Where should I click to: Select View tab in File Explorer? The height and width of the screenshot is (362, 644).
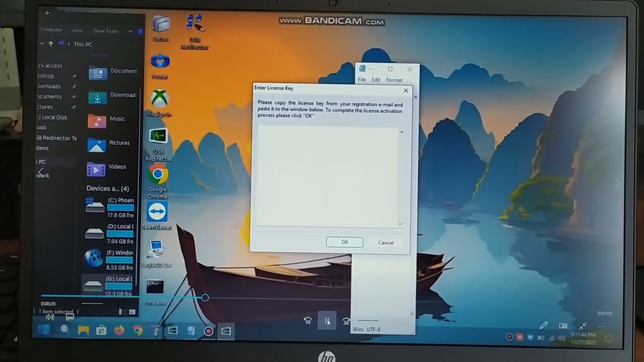click(77, 31)
